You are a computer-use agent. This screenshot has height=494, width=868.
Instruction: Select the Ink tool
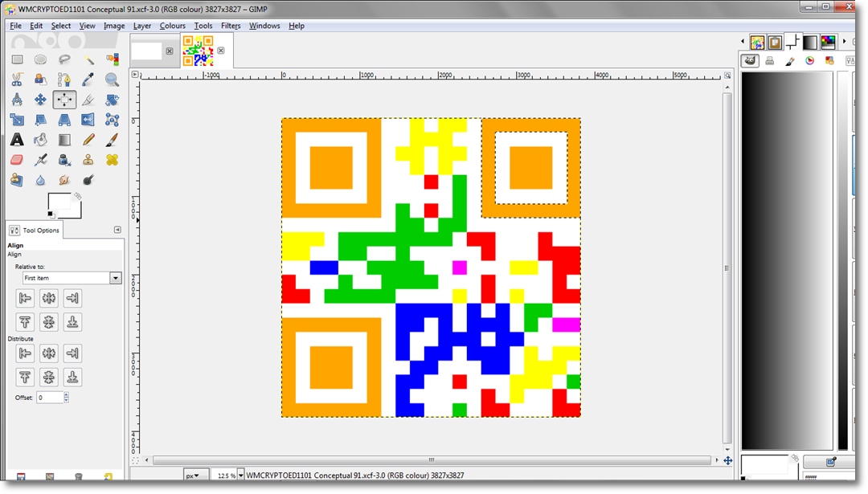[64, 160]
